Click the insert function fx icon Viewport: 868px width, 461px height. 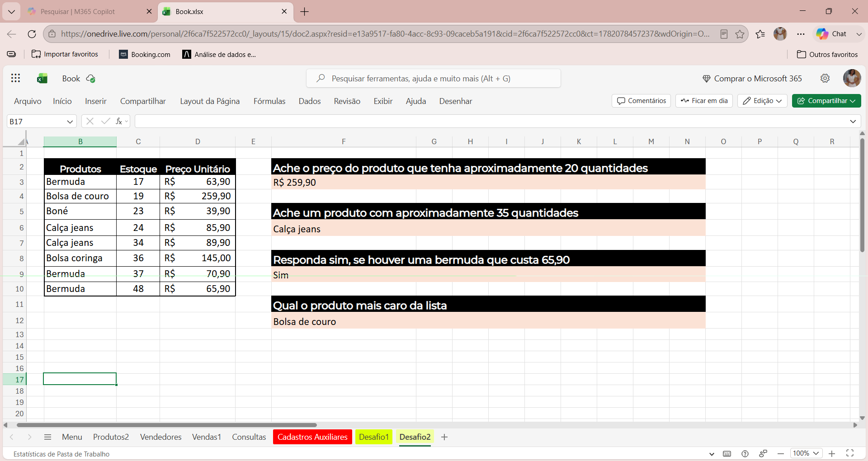click(x=119, y=121)
